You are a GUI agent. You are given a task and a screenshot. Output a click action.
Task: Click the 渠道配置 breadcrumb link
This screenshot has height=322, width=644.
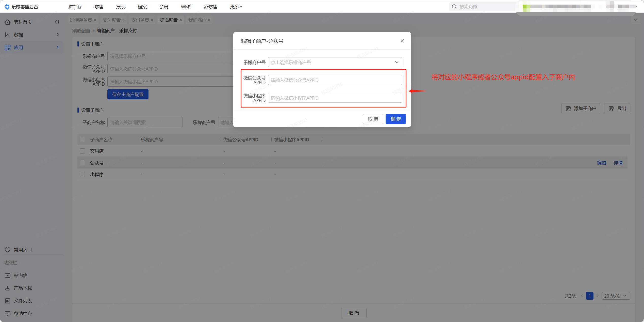(x=81, y=31)
